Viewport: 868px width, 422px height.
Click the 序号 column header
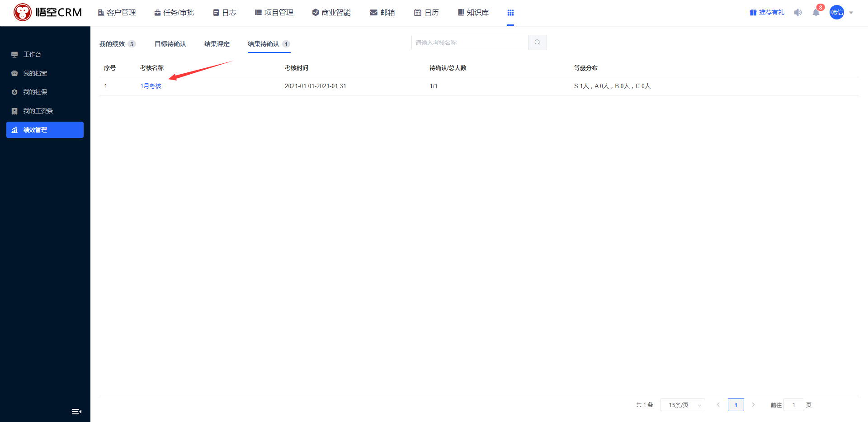click(x=110, y=68)
